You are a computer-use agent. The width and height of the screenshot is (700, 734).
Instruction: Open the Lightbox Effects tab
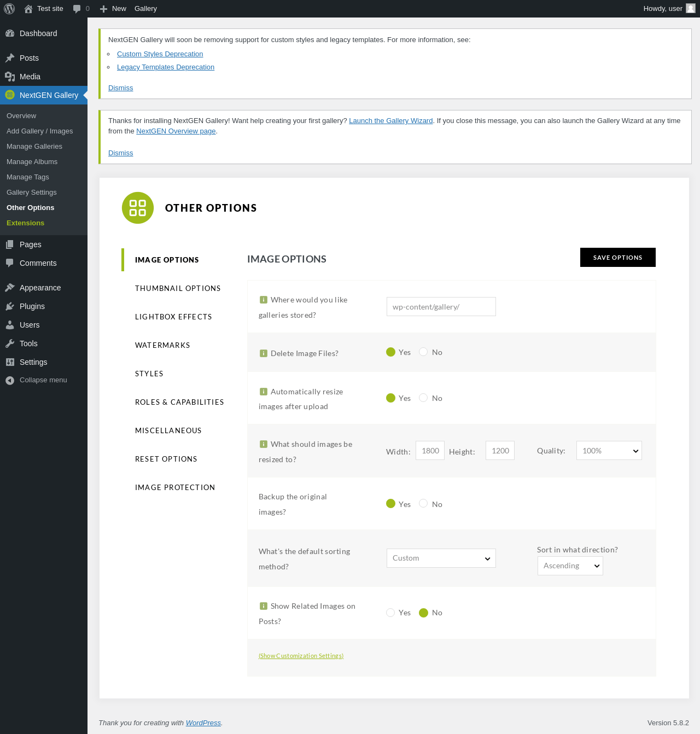pos(173,317)
